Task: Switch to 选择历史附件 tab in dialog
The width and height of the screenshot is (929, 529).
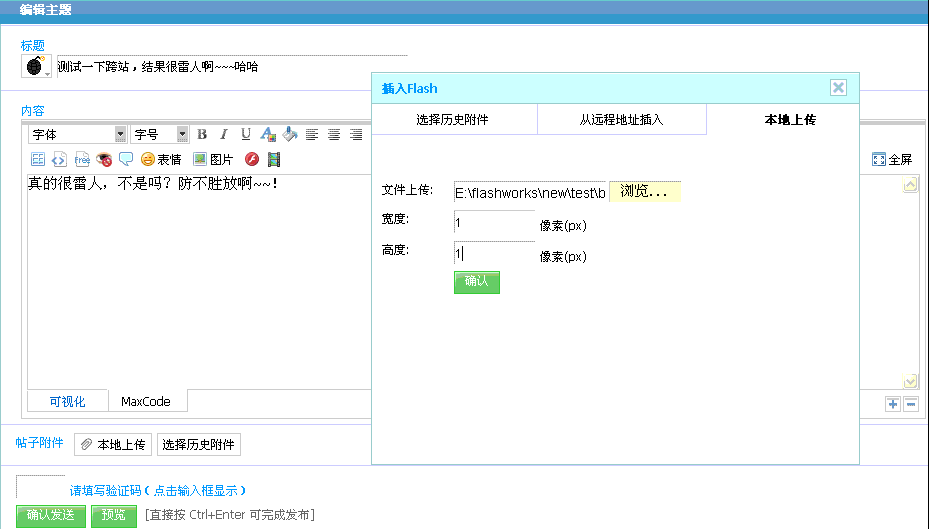Action: click(453, 120)
